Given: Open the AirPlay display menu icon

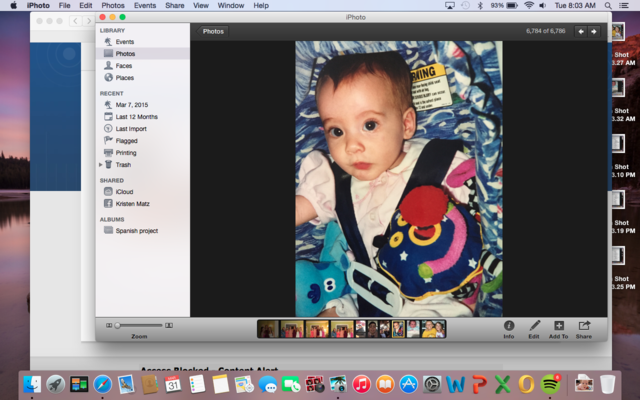Looking at the screenshot, I should (450, 6).
